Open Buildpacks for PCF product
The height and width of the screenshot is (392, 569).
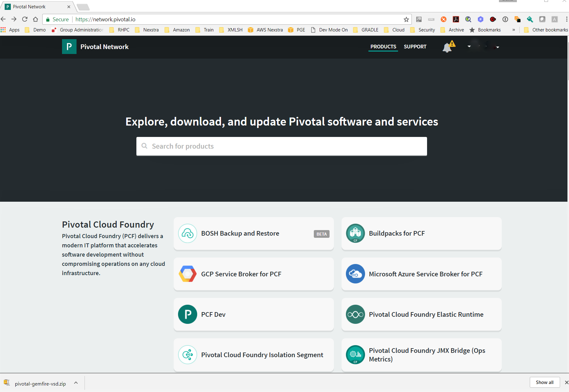(422, 233)
